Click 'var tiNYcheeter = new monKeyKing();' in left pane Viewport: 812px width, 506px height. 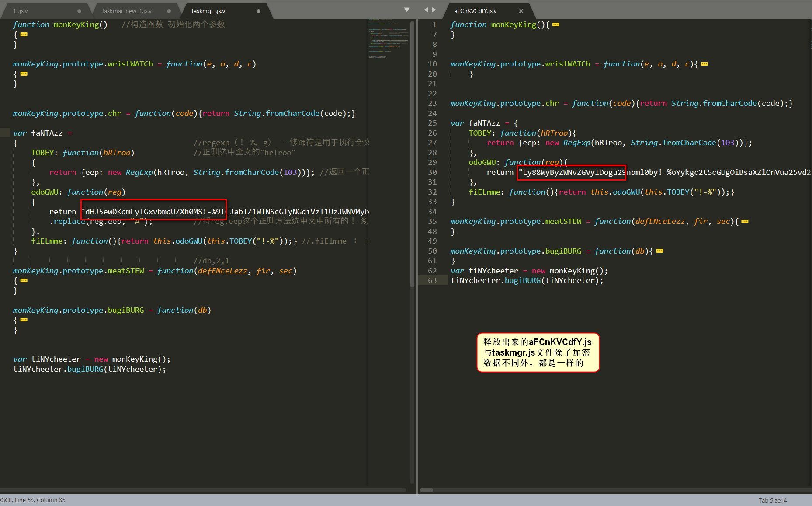click(92, 359)
